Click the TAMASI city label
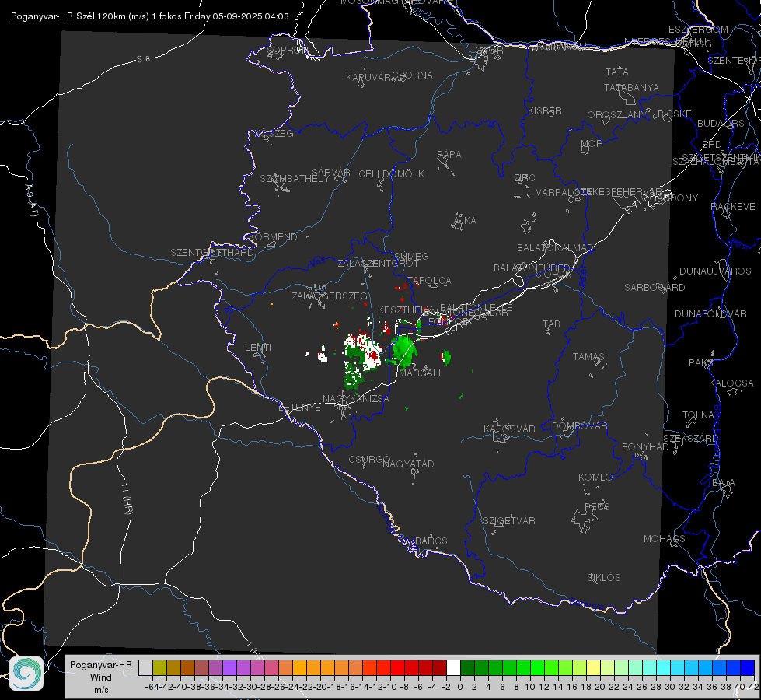761x700 pixels. (590, 356)
